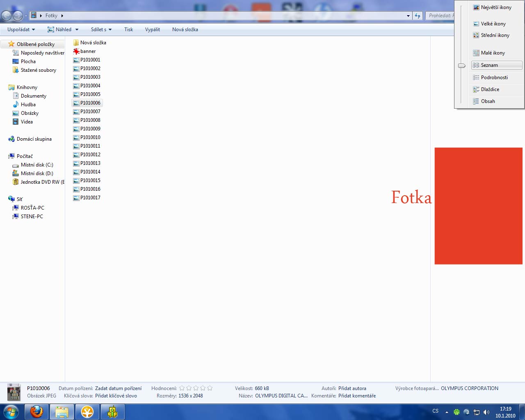This screenshot has height=420, width=525.
Task: Expand the arrow after Fotky in the breadcrumb
Action: point(62,16)
